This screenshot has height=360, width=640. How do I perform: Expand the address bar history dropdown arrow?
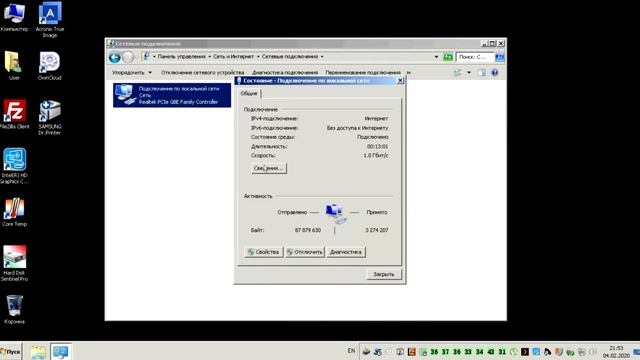436,57
